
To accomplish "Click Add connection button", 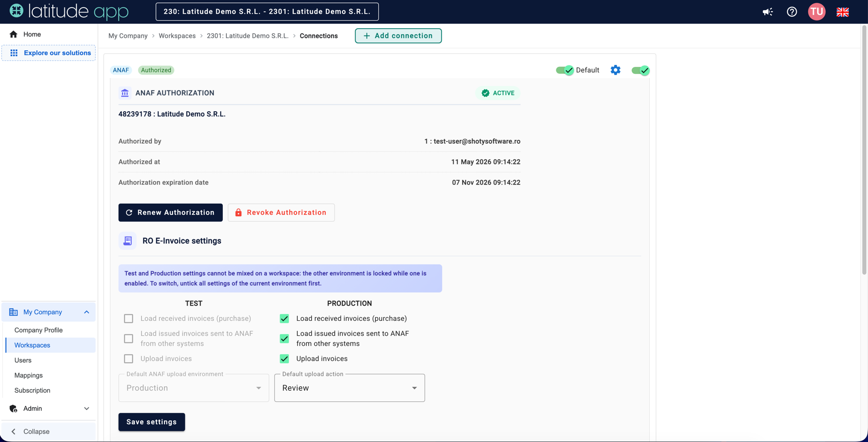I will pyautogui.click(x=398, y=36).
